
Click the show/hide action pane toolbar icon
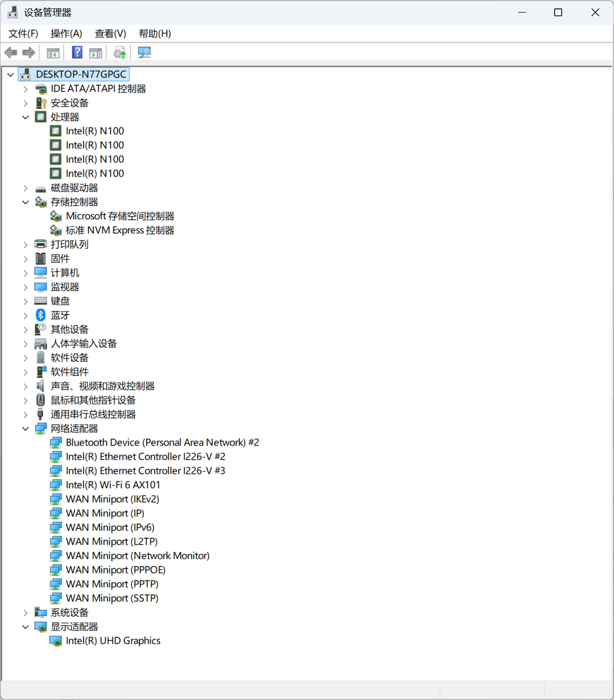coord(96,52)
